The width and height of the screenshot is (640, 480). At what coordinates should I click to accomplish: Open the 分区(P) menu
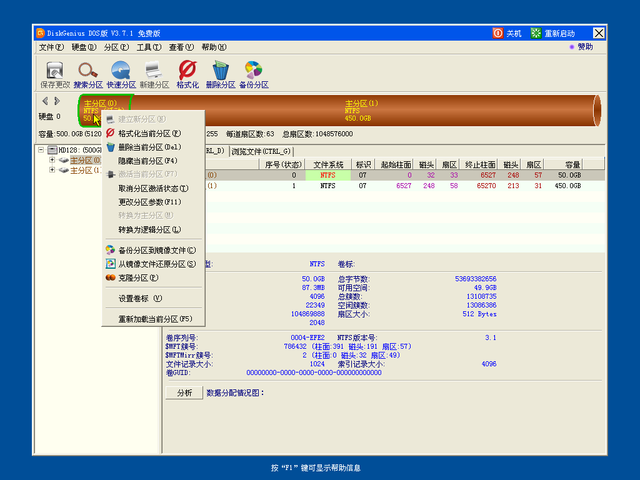click(x=116, y=47)
